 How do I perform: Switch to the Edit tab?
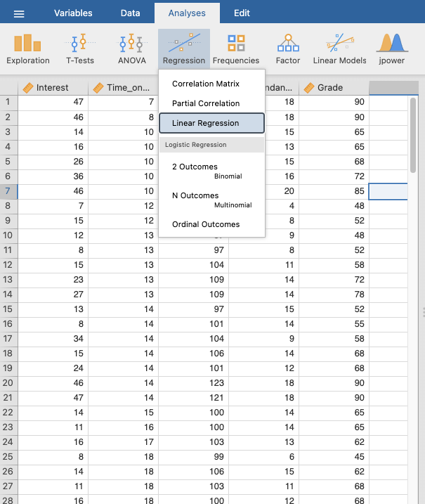242,13
